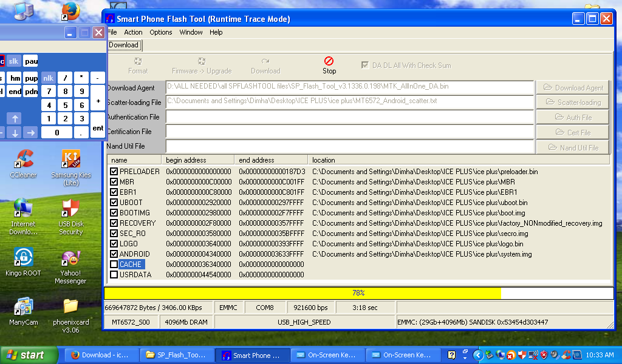Click the Download arrow toolbar icon
Screen dimensions: 622x364
[265, 61]
